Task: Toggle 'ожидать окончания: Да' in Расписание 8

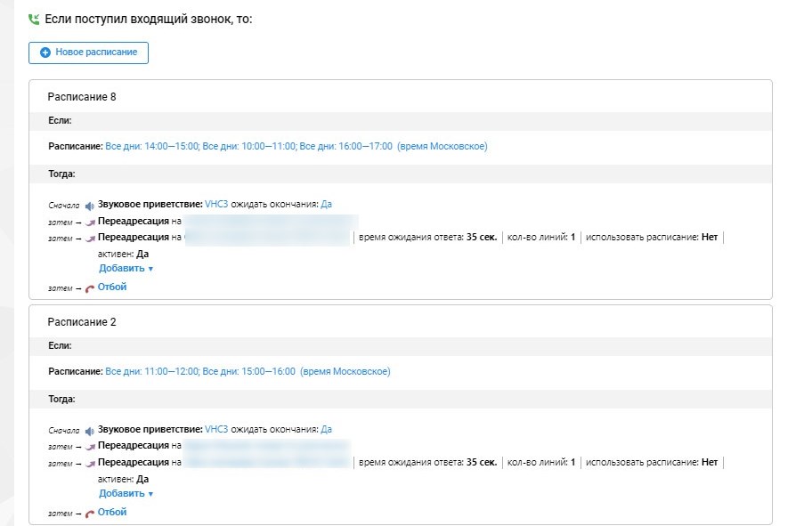Action: click(x=326, y=204)
